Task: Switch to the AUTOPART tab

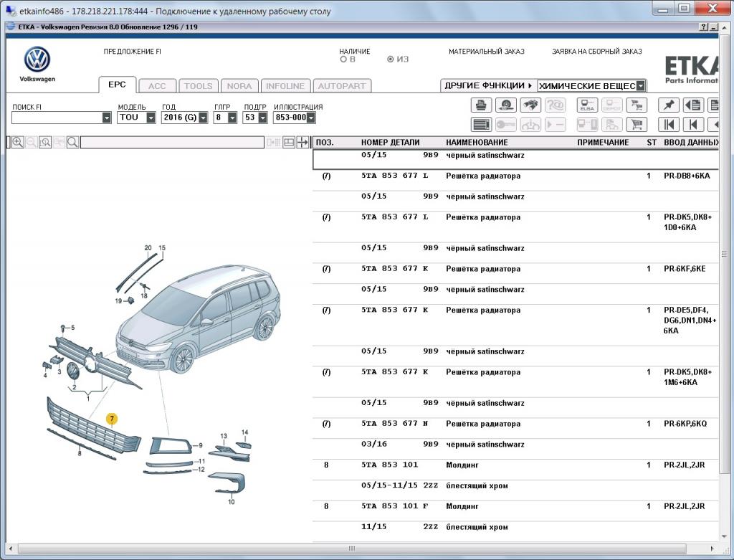Action: tap(342, 86)
